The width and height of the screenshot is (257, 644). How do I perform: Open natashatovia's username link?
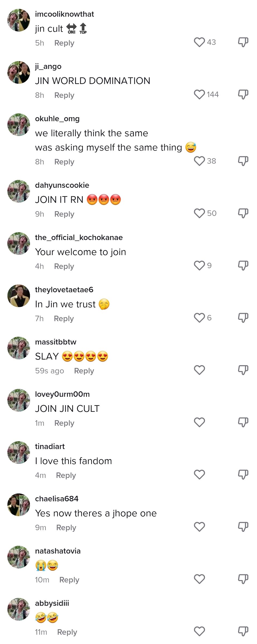click(58, 551)
